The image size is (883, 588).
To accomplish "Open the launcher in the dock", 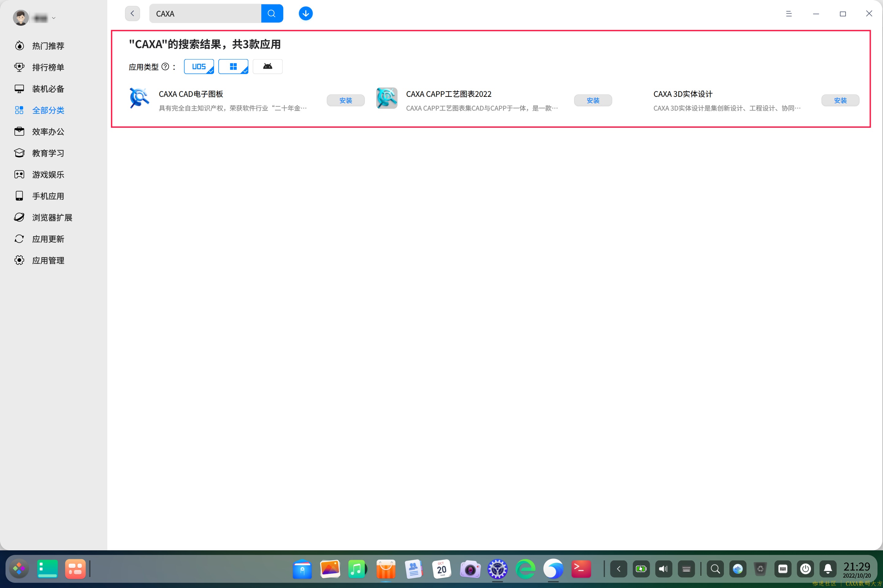I will (x=19, y=569).
